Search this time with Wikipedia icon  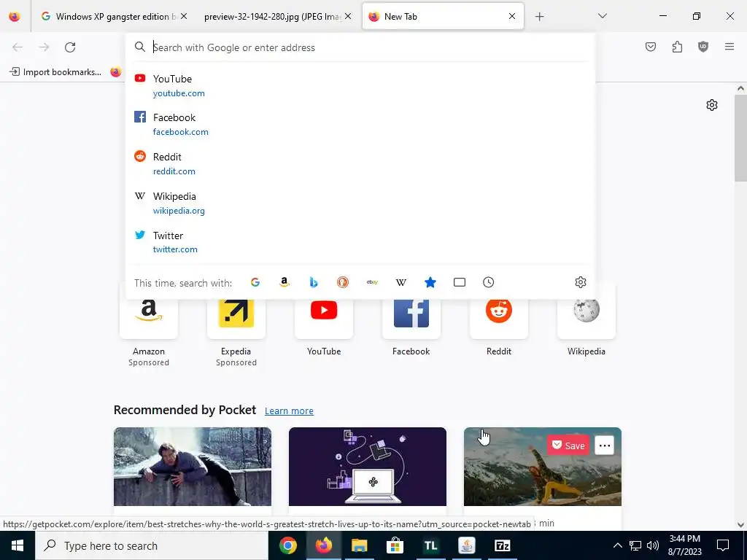click(401, 282)
